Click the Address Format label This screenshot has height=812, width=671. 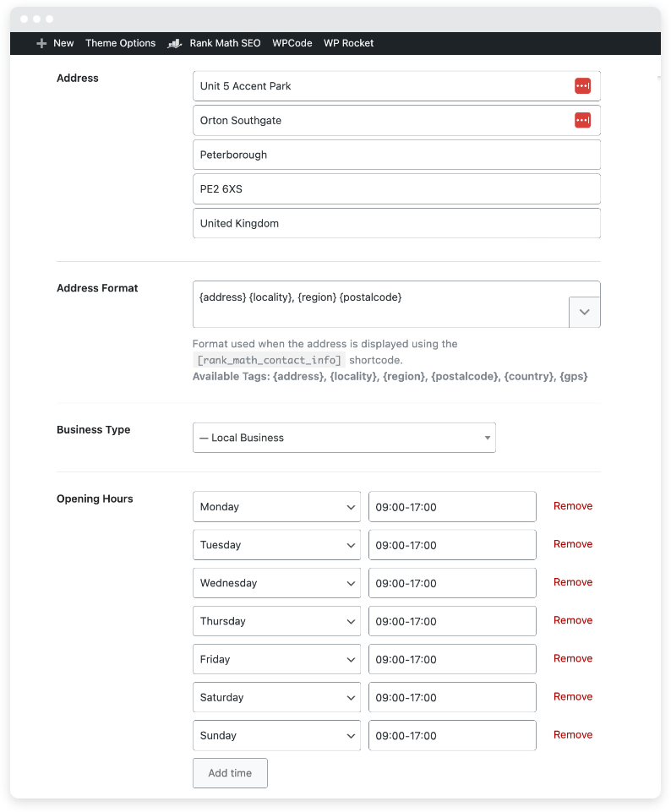click(97, 288)
